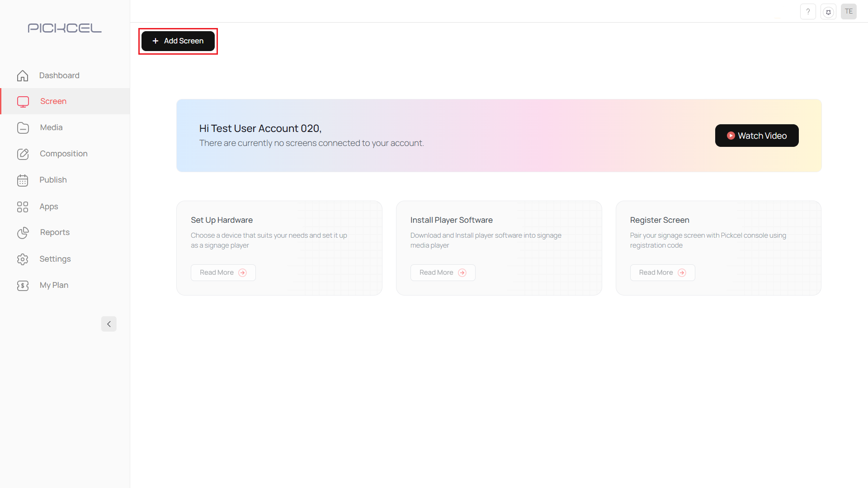868x488 pixels.
Task: Click the Add Screen button
Action: pos(178,41)
